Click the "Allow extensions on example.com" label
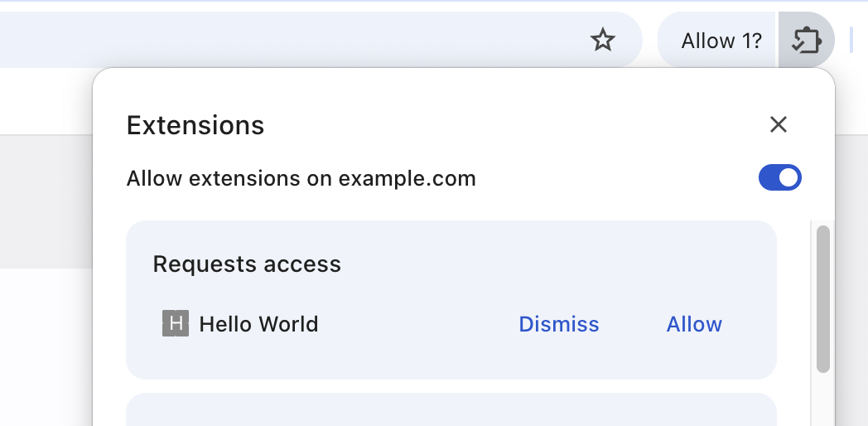 pyautogui.click(x=301, y=178)
